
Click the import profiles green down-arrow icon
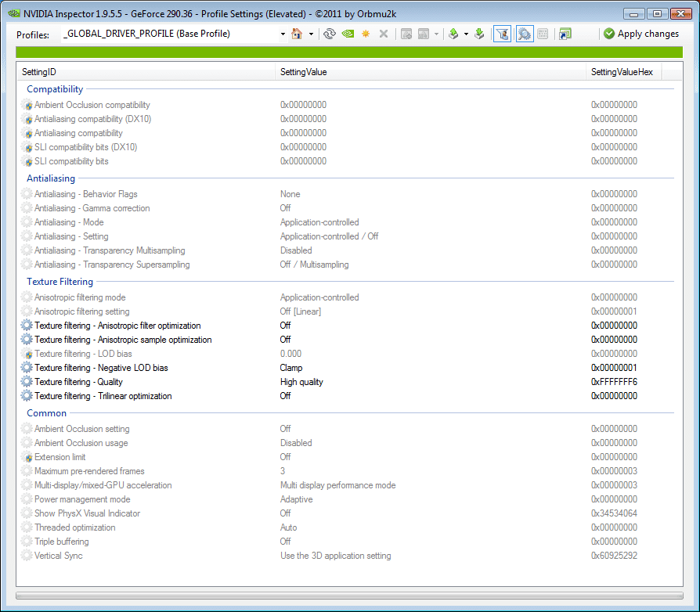pyautogui.click(x=479, y=34)
